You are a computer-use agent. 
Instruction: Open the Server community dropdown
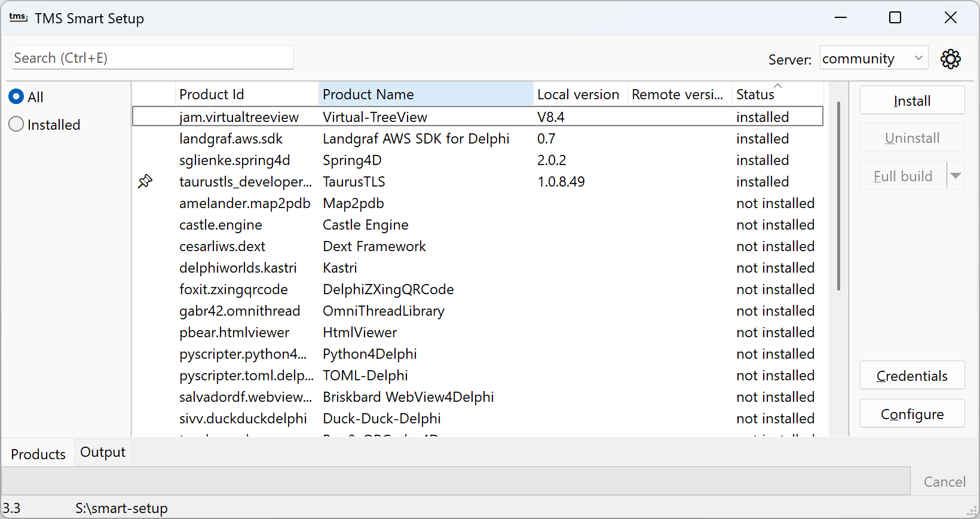[x=874, y=58]
